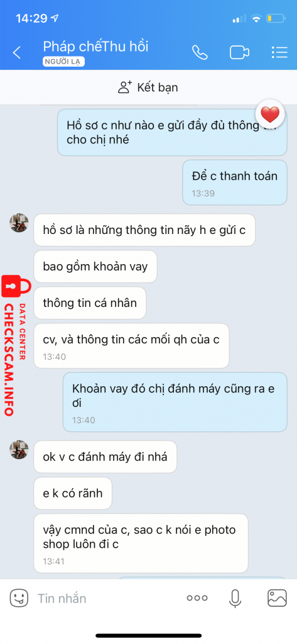Start a voice call with phone icon
This screenshot has height=644, width=297.
200,52
